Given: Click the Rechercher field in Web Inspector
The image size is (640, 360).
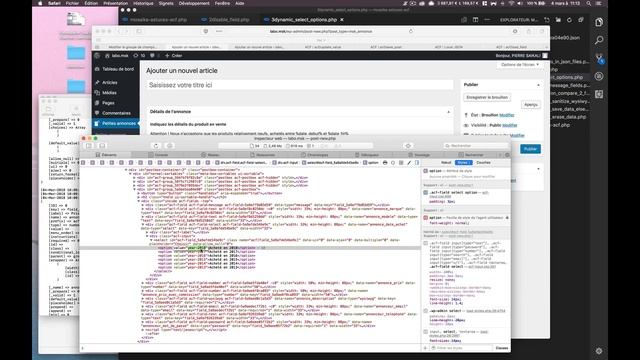Looking at the screenshot, I should coord(476,146).
